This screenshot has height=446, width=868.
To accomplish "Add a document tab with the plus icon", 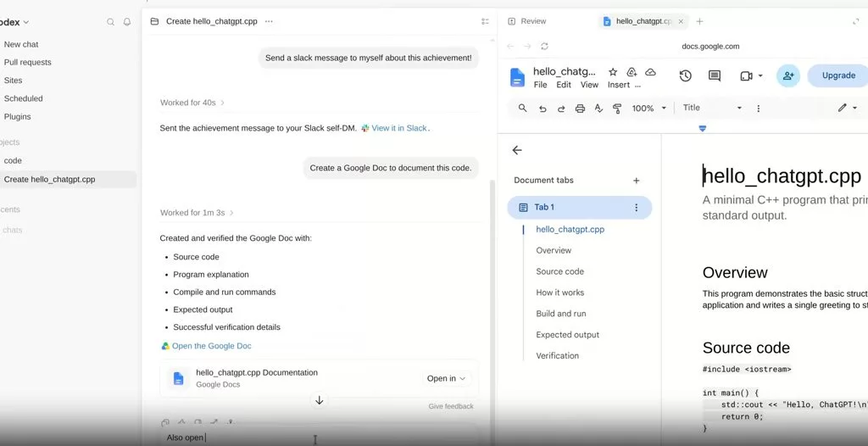I will tap(637, 181).
